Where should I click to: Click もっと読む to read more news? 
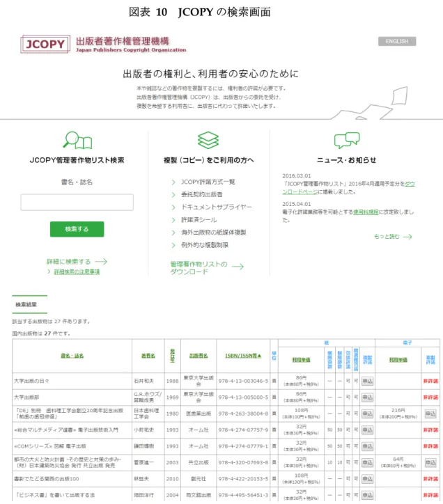pyautogui.click(x=387, y=237)
